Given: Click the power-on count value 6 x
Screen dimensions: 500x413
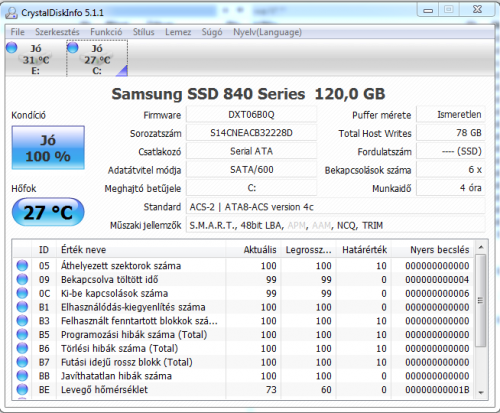Looking at the screenshot, I should (451, 170).
